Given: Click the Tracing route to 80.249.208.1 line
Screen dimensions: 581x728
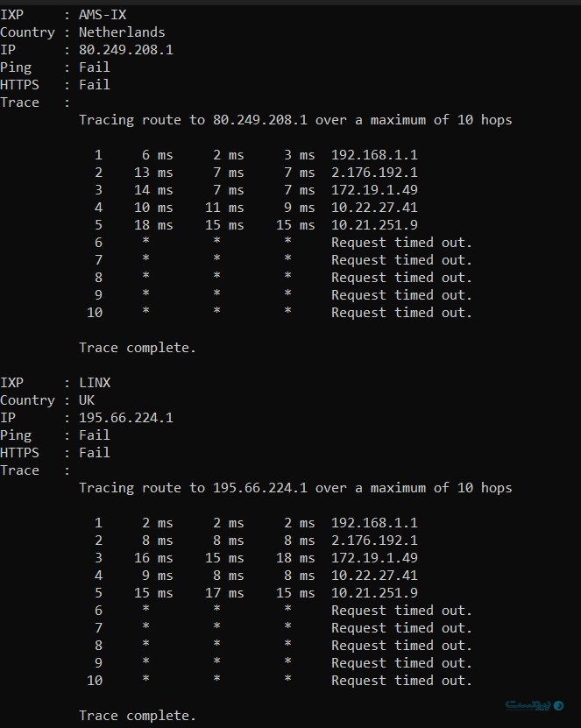Looking at the screenshot, I should pyautogui.click(x=295, y=120).
